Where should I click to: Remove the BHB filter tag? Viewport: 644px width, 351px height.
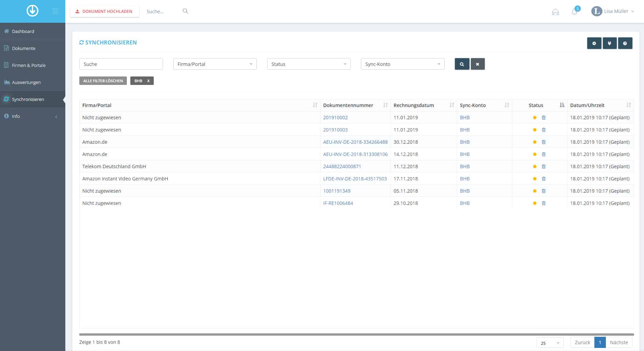point(148,81)
